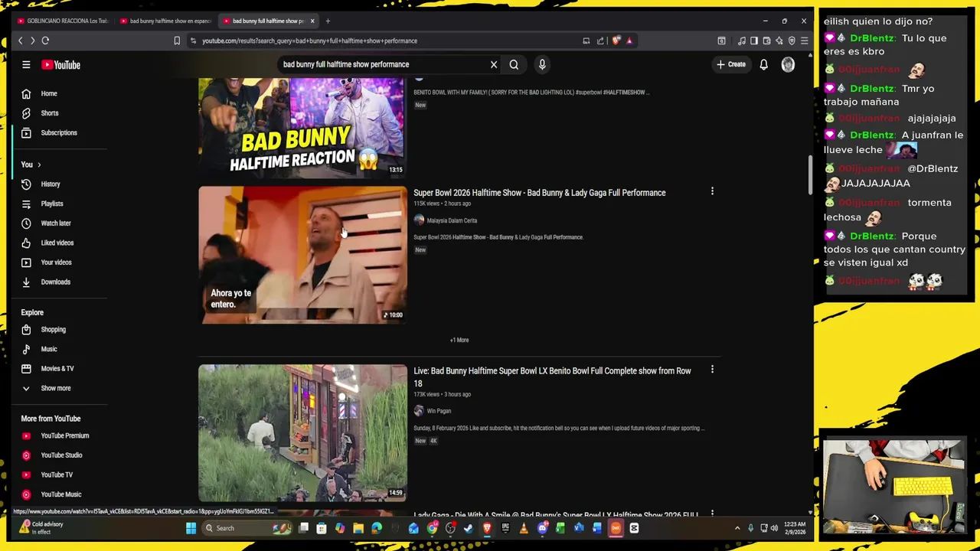The height and width of the screenshot is (551, 980).
Task: Open Windows Start menu
Action: (x=191, y=528)
